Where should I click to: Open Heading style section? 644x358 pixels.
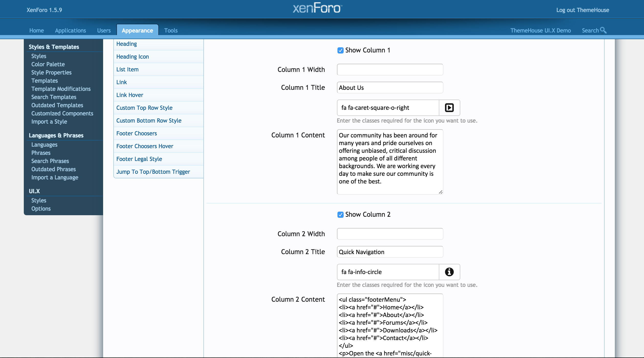coord(159,44)
